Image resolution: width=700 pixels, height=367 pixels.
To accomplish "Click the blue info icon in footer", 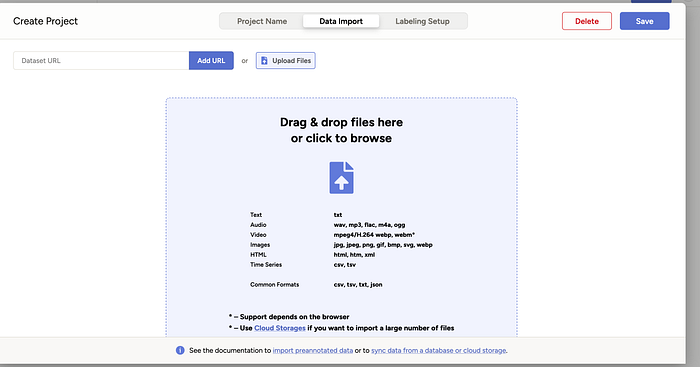I will pos(180,350).
